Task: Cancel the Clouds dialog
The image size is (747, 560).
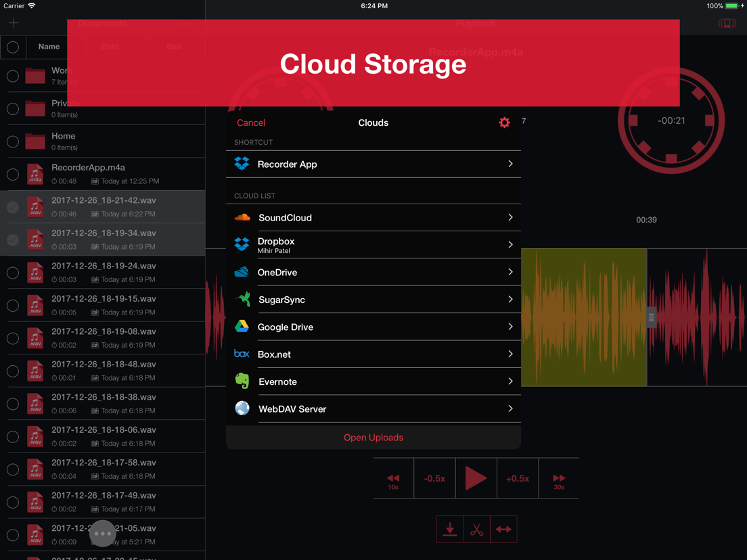Action: tap(251, 122)
